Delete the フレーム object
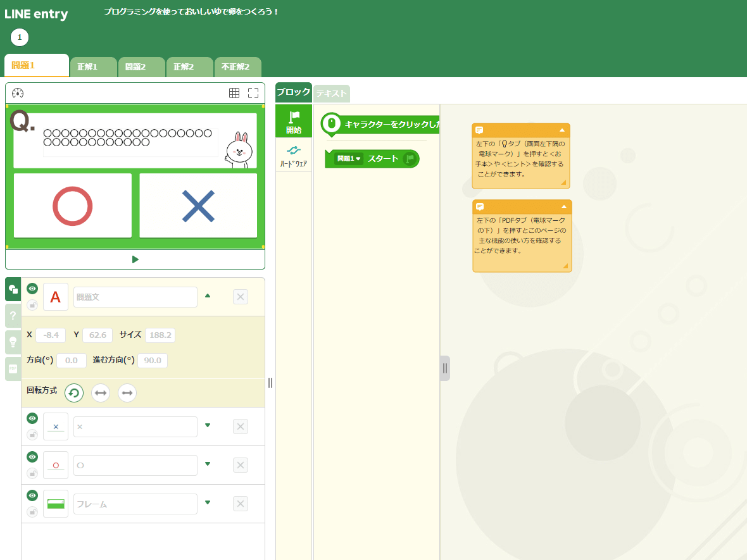The height and width of the screenshot is (560, 747). tap(241, 504)
